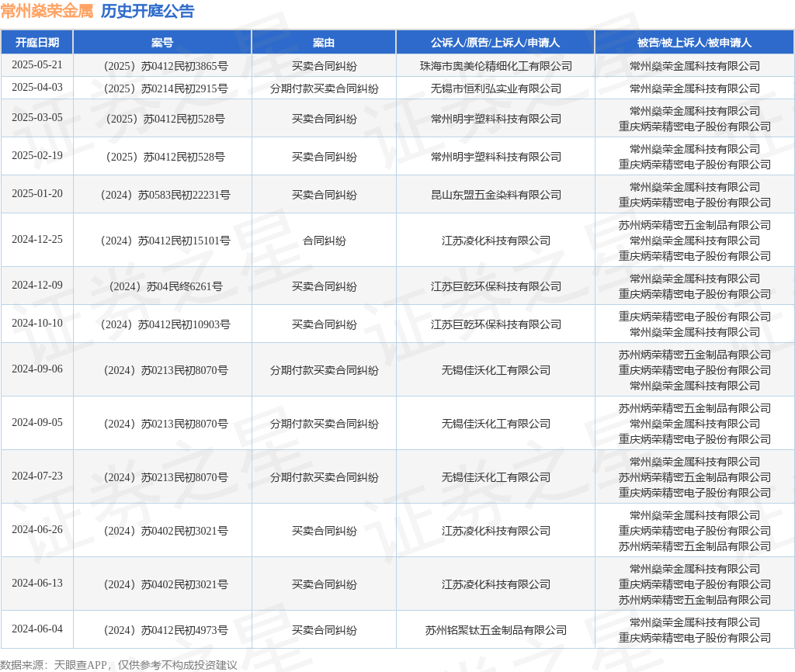Select date cell 2024-06-13

(37, 584)
